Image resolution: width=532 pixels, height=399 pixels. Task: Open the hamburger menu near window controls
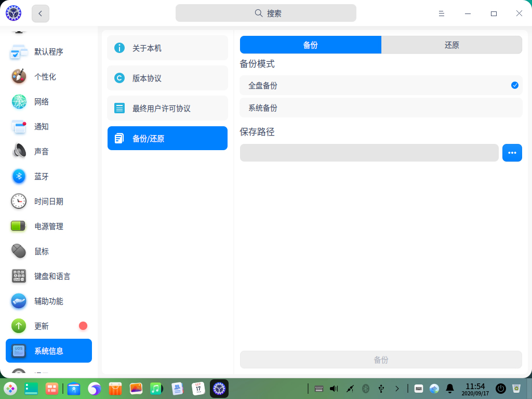441,14
